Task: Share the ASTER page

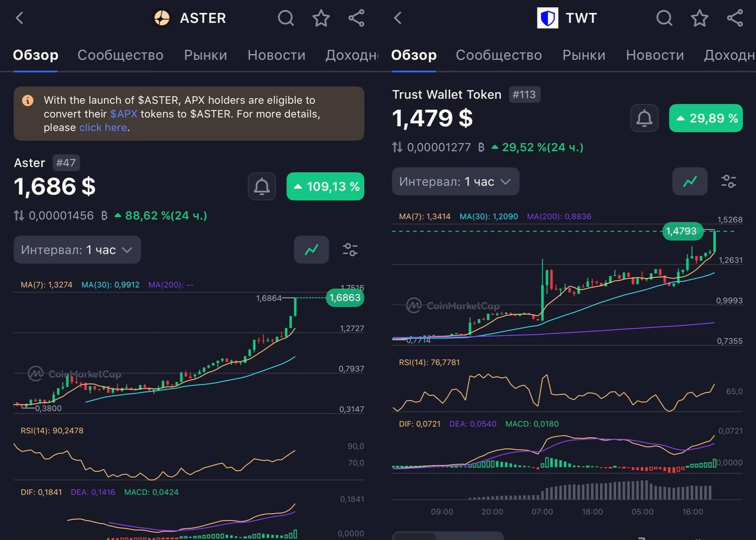Action: click(x=356, y=18)
